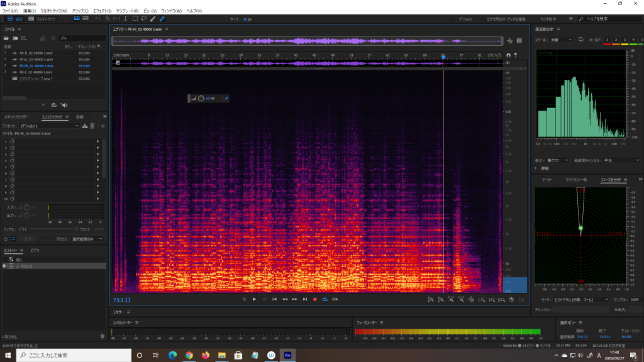
Task: Select the Spot Healing Brush tool
Action: coord(162,19)
